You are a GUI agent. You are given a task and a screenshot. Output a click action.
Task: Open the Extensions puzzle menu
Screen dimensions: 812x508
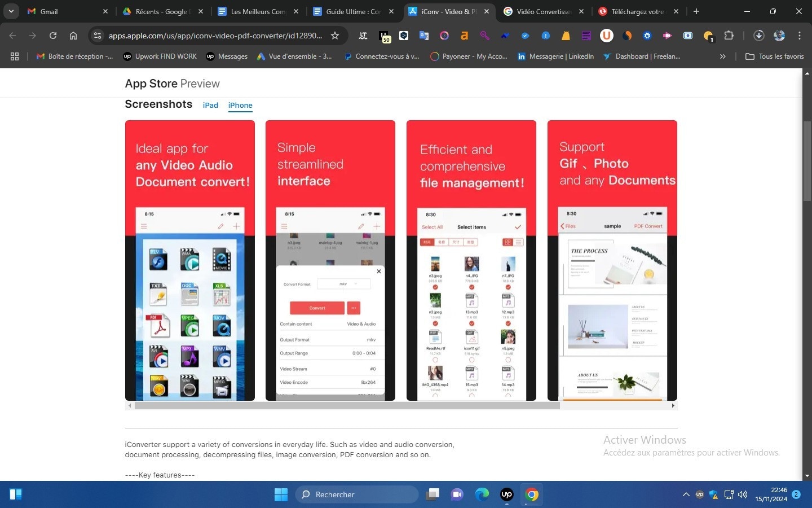click(729, 36)
